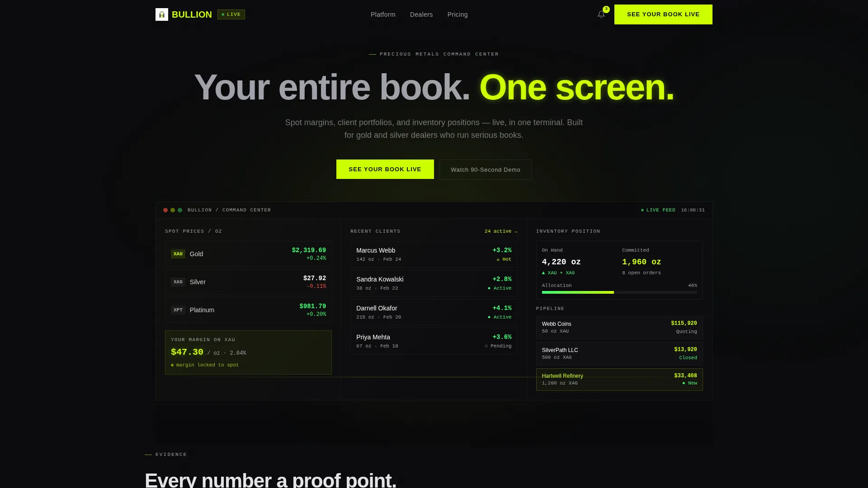Open Sandra Kowalski client row
This screenshot has width=868, height=488.
[x=434, y=283]
